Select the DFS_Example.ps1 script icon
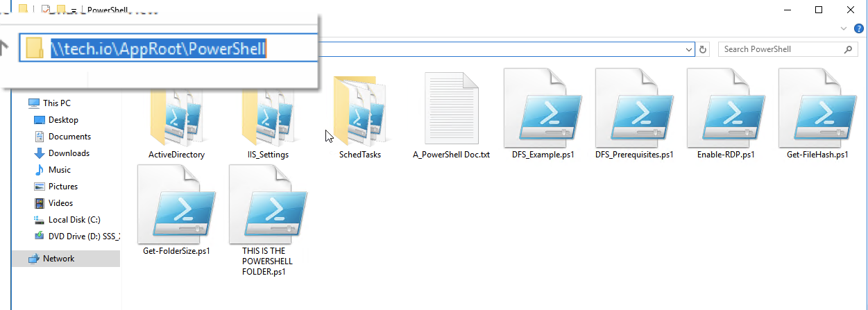 pos(543,108)
